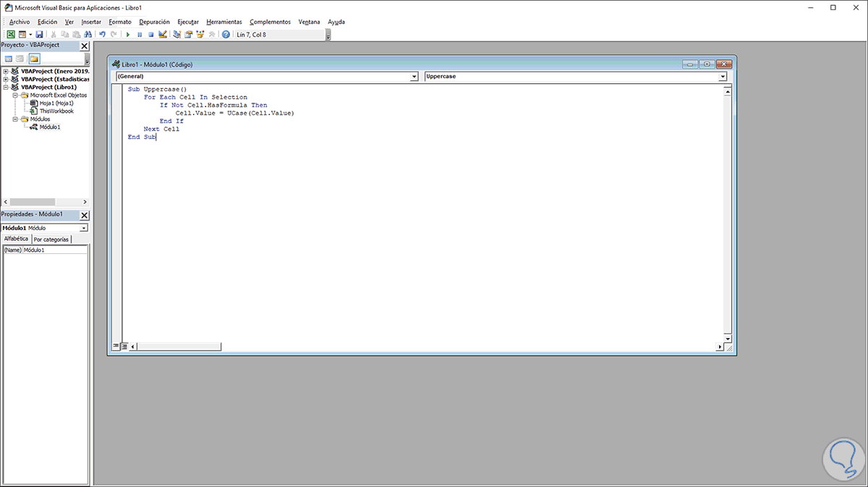Click the code window horizontal scrollbar
Viewport: 868px width, 487px height.
point(426,347)
